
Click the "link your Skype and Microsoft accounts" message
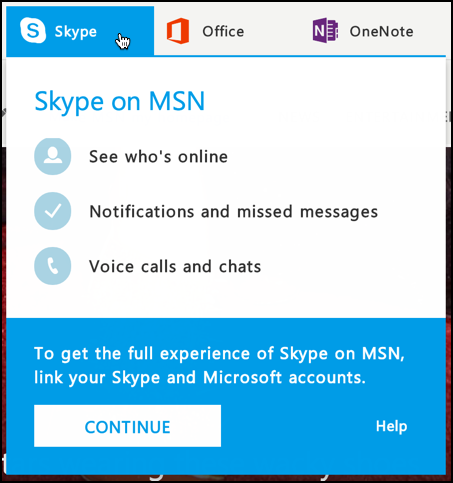click(x=200, y=378)
